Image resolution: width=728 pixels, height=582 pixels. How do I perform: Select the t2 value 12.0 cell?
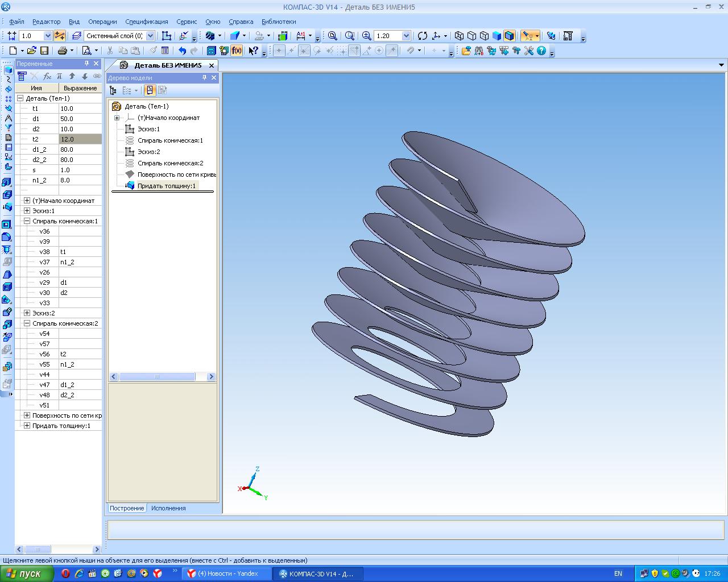pyautogui.click(x=80, y=139)
